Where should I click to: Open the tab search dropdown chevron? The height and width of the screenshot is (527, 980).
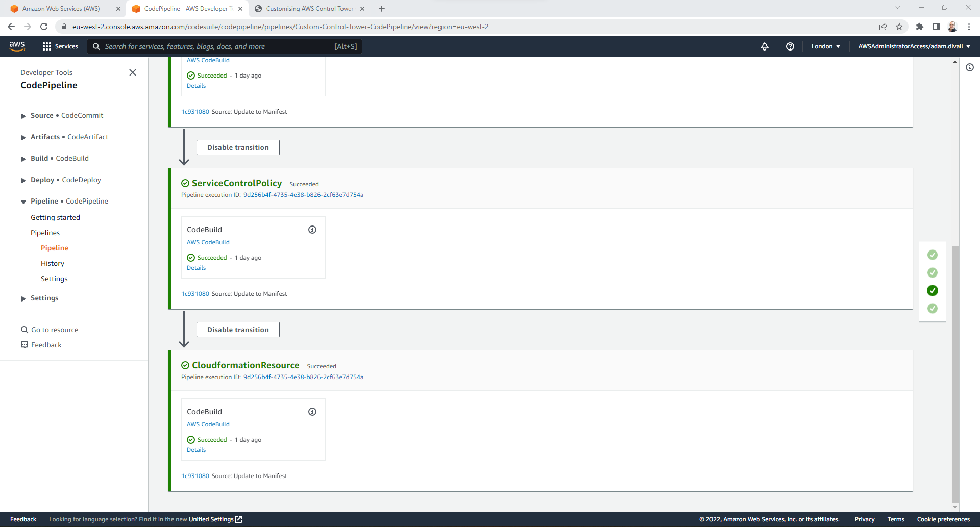(x=898, y=7)
